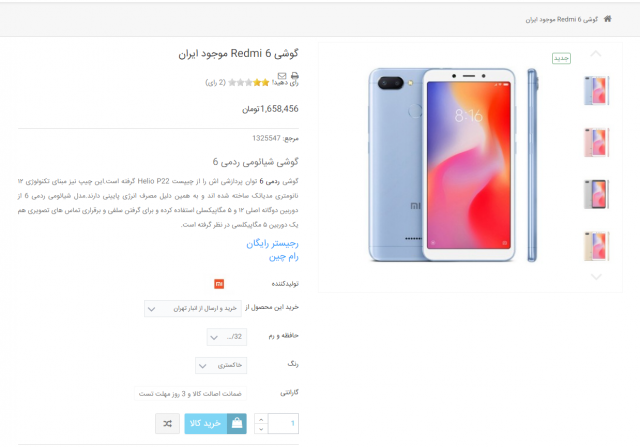The width and height of the screenshot is (640, 447).
Task: Click the خرید کالا buy button
Action: coord(216,423)
